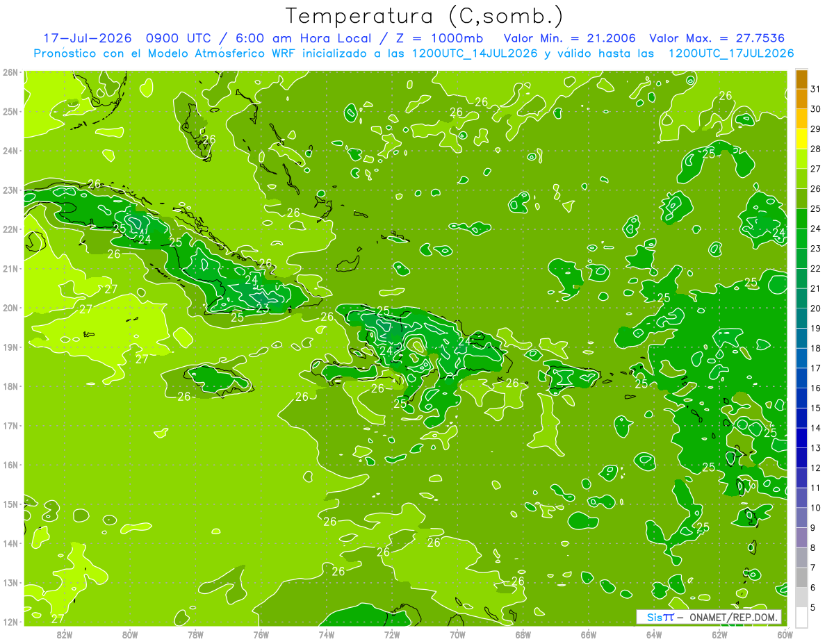The image size is (834, 644).
Task: Click the '22N' latitude axis label
Action: click(x=10, y=229)
